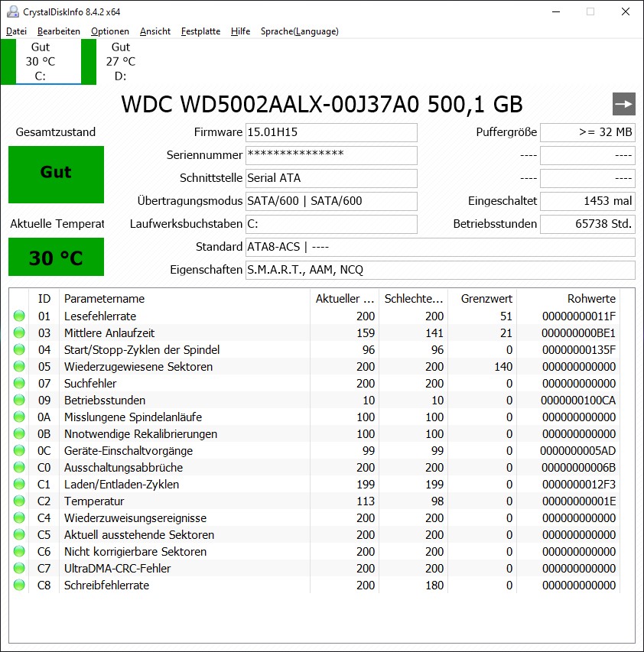644x652 pixels.
Task: Click raw value 000000000BE1
Action: pos(578,333)
